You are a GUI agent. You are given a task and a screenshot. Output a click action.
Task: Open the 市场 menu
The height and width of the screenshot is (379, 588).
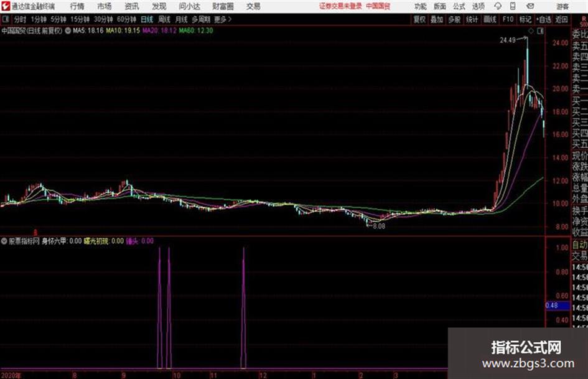(105, 6)
